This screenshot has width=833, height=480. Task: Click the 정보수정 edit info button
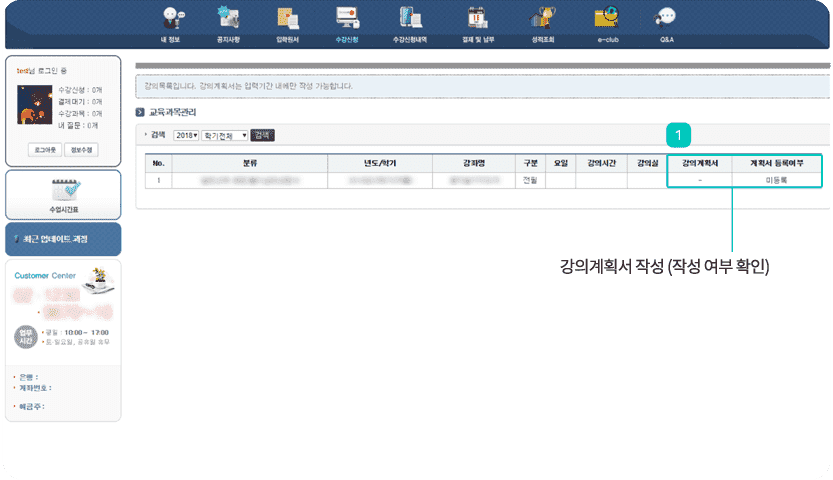coord(82,148)
